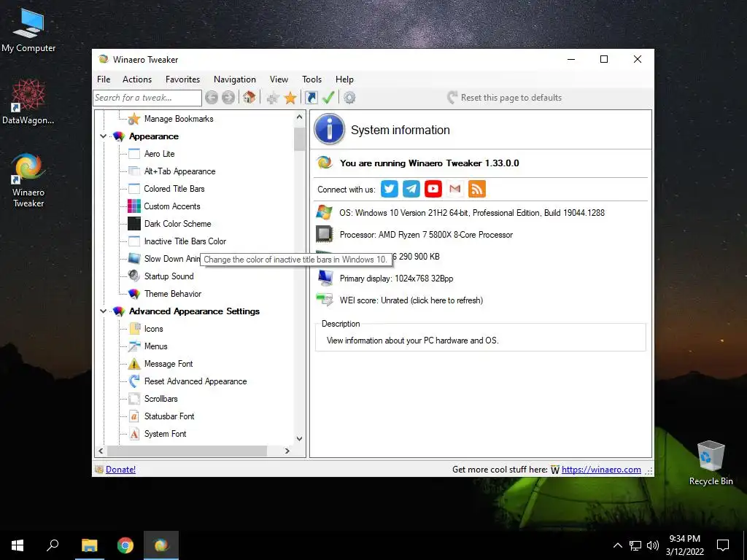Select Theme Behavior tree item

tap(172, 294)
